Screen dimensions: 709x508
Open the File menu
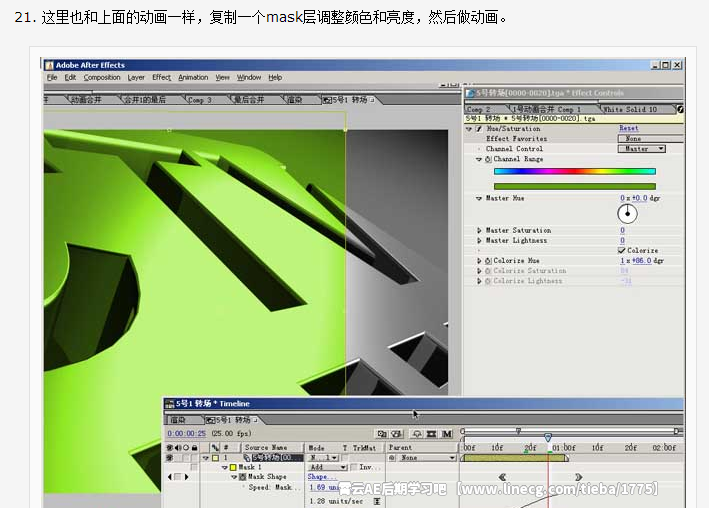[52, 77]
